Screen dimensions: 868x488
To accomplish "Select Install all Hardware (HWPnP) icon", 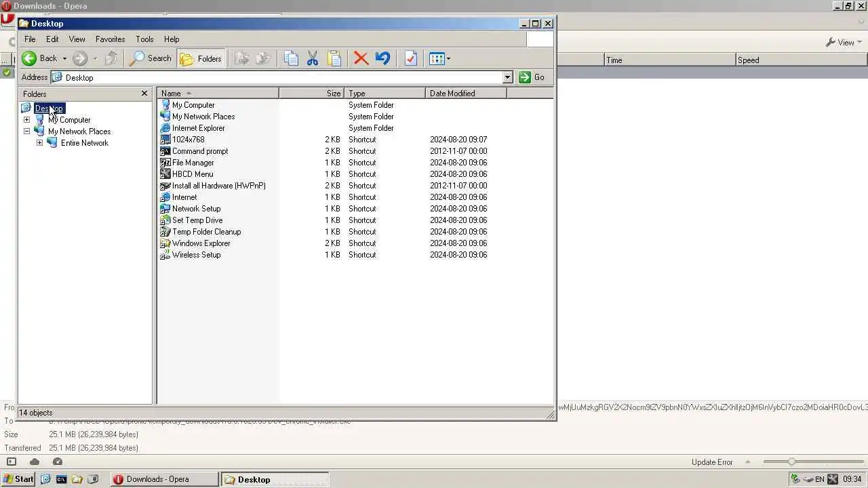I will [165, 186].
